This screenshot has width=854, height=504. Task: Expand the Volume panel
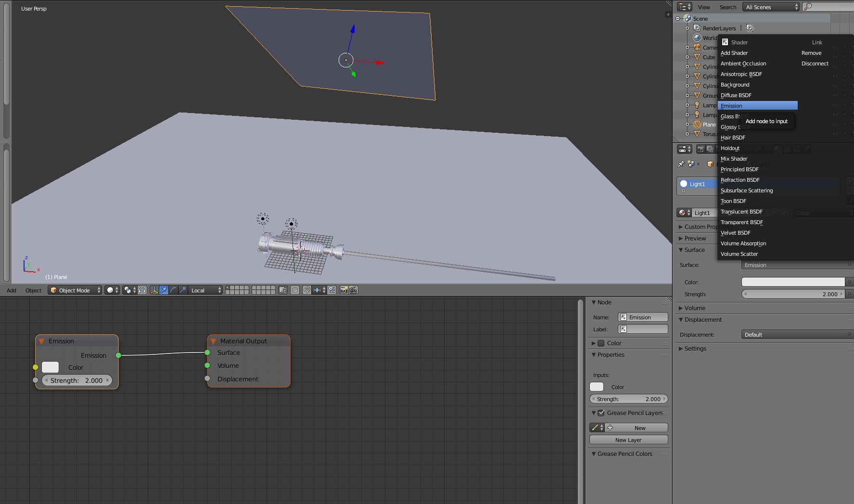(681, 308)
